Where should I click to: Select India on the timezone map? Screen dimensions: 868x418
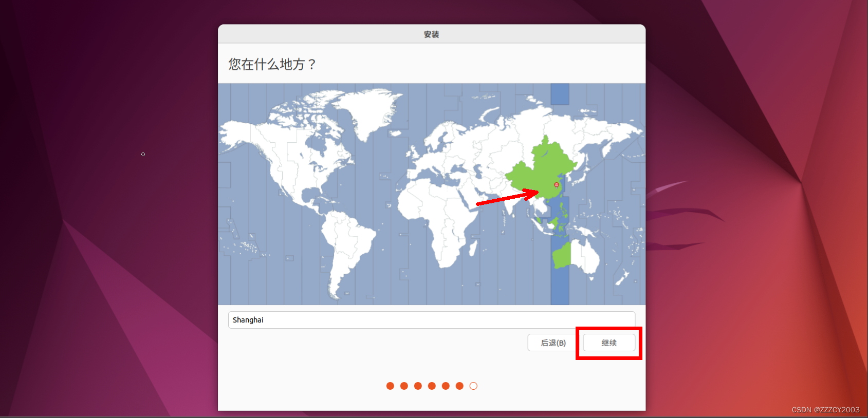[510, 203]
